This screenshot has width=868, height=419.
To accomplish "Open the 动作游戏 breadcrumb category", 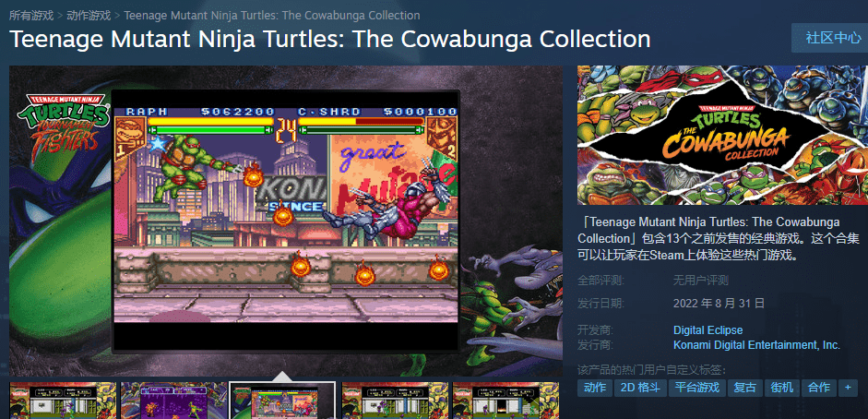I will (89, 15).
